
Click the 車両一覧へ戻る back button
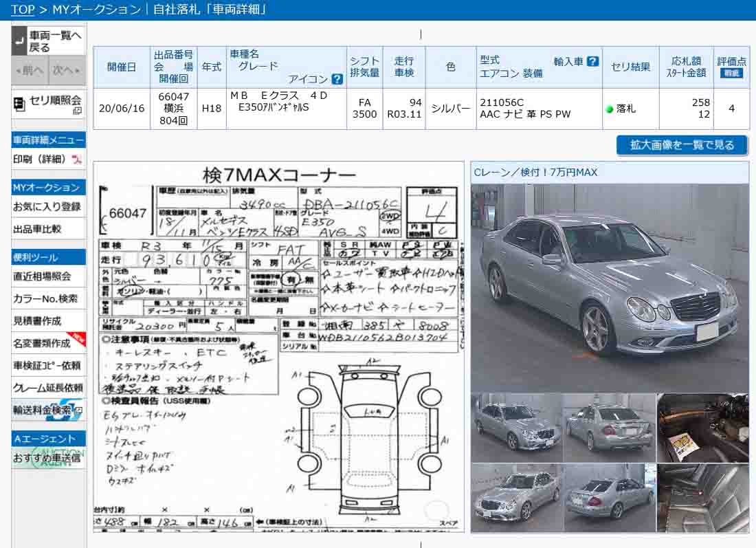pyautogui.click(x=49, y=41)
